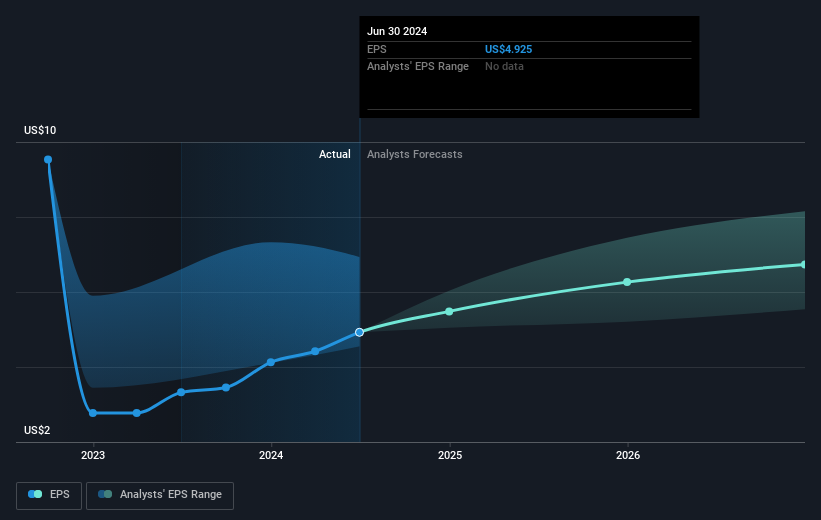Select the Jun 30 2024 highlighted data point

click(359, 332)
